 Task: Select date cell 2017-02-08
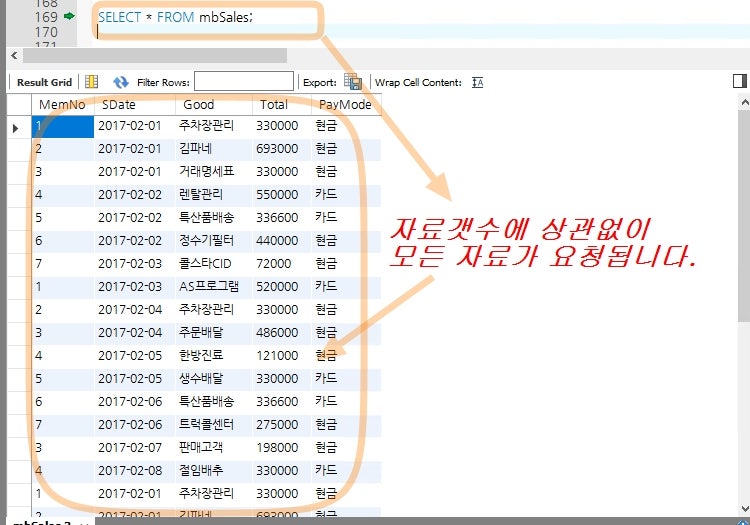coord(135,470)
